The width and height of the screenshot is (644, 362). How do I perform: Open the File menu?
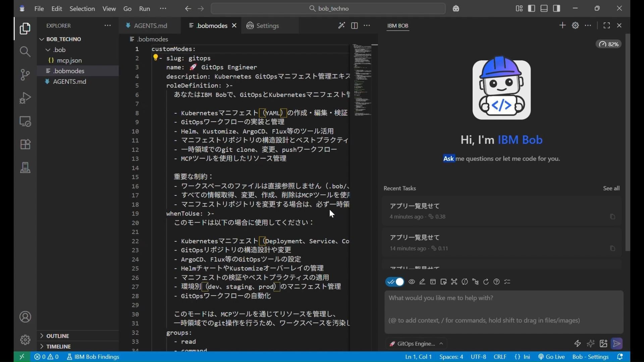click(39, 9)
